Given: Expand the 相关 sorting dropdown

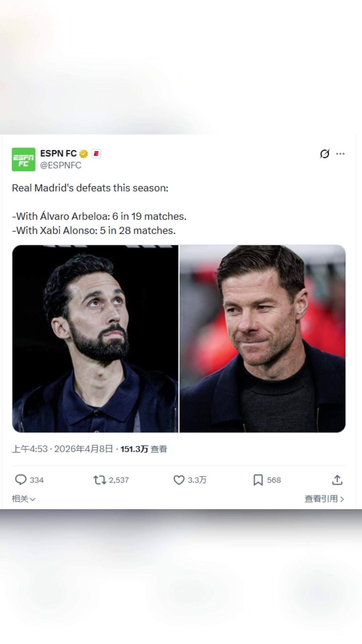Looking at the screenshot, I should coord(23,499).
